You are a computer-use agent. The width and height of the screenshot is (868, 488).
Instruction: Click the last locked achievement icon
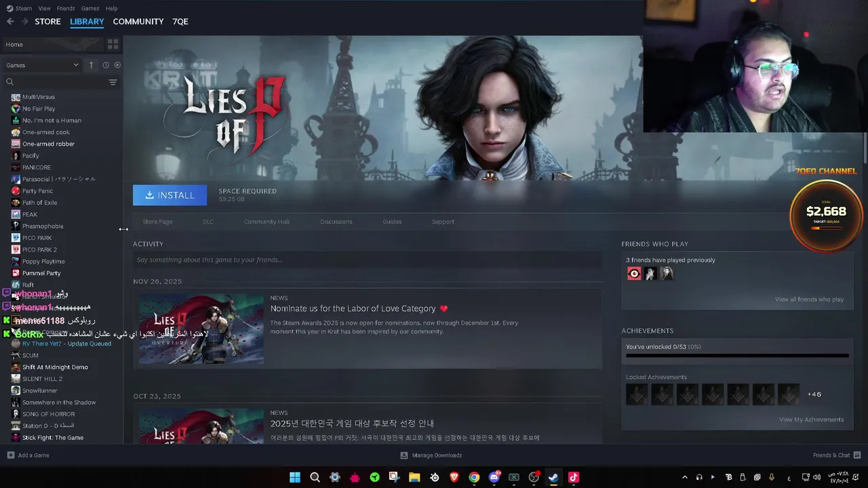[x=789, y=394]
